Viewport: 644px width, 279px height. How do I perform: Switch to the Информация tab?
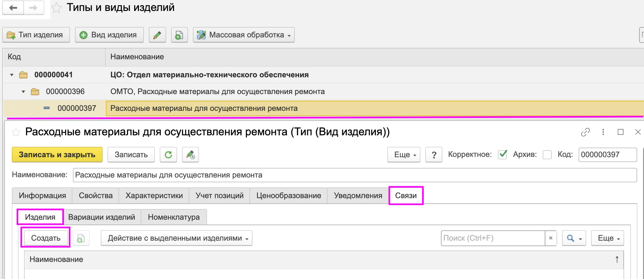click(x=42, y=196)
